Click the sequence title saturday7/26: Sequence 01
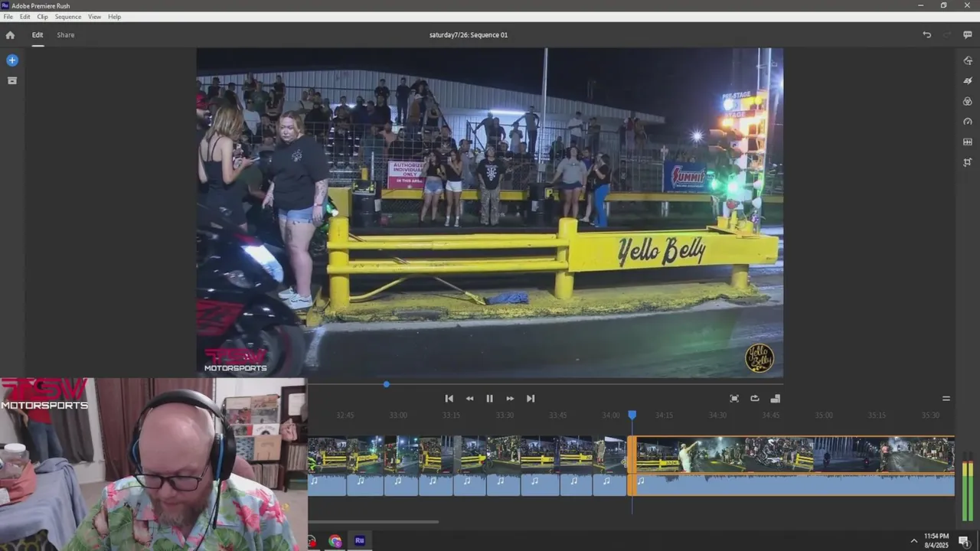Viewport: 980px width, 551px height. 469,35
